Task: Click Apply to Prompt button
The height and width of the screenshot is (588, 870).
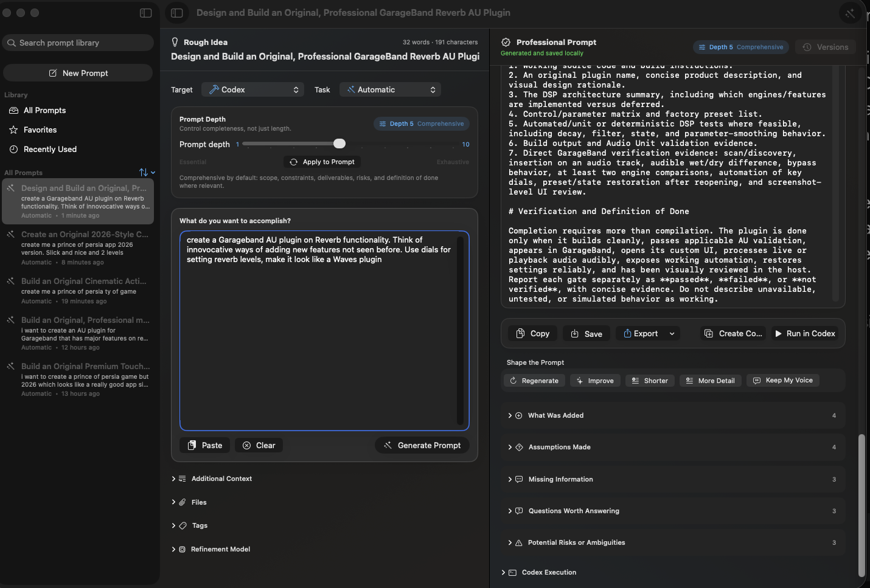Action: pos(322,162)
